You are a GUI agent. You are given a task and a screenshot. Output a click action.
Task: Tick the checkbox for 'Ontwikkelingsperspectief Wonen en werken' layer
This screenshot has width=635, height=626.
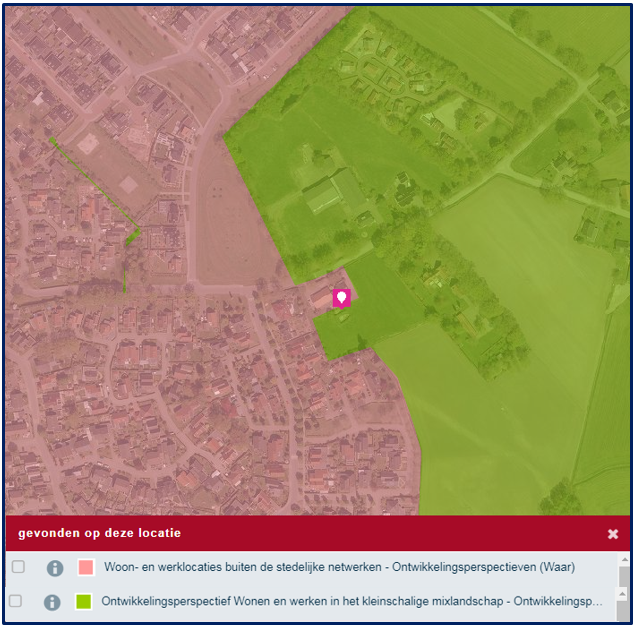click(15, 600)
